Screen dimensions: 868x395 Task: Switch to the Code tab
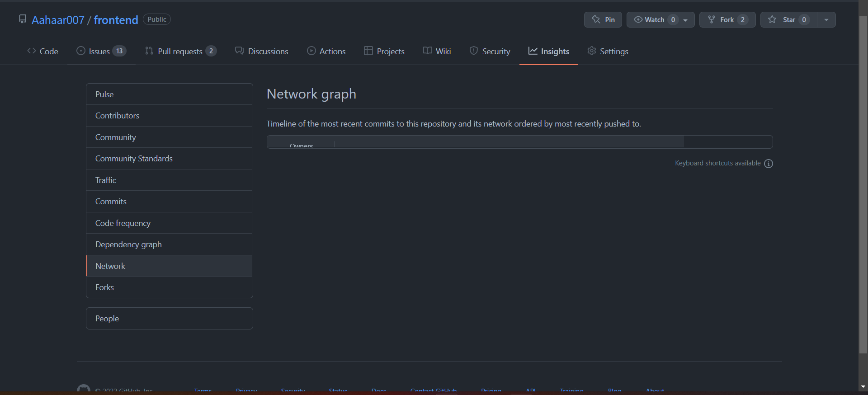[x=42, y=51]
